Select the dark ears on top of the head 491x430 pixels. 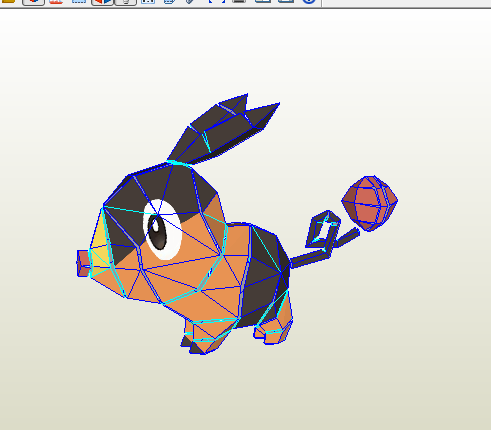coord(223,129)
